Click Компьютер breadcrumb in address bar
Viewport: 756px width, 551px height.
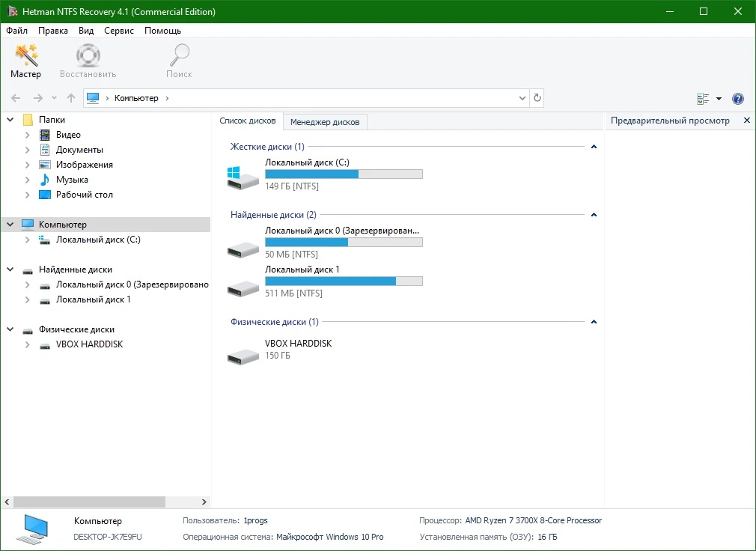(136, 98)
